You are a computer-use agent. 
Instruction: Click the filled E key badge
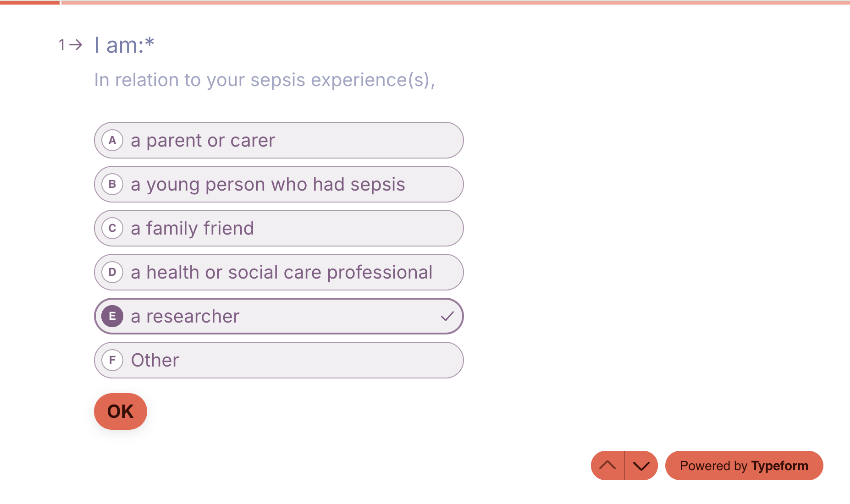pos(112,316)
